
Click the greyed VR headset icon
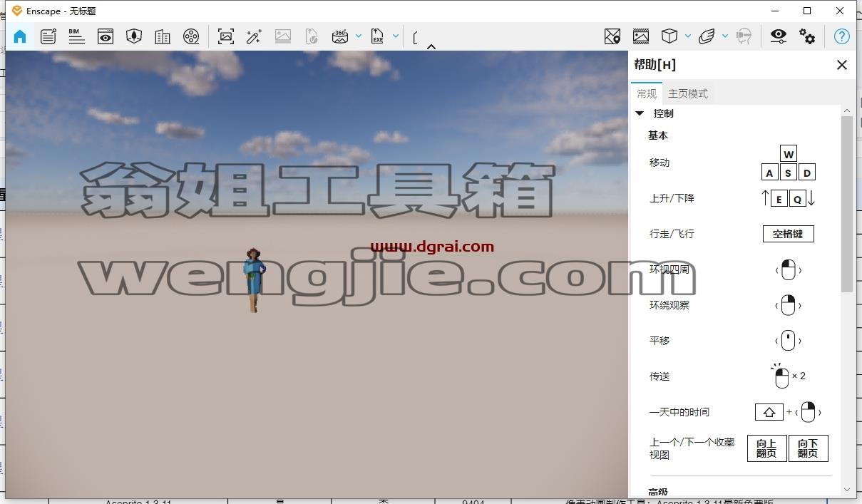[x=744, y=36]
